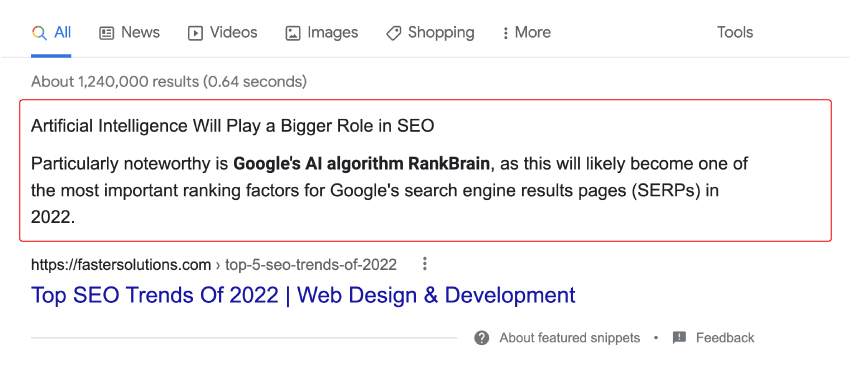
Task: Switch to the Images tab
Action: pyautogui.click(x=321, y=33)
